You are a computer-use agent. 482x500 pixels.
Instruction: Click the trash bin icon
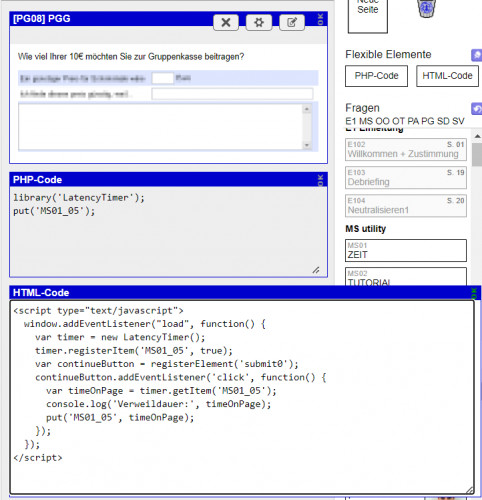426,9
